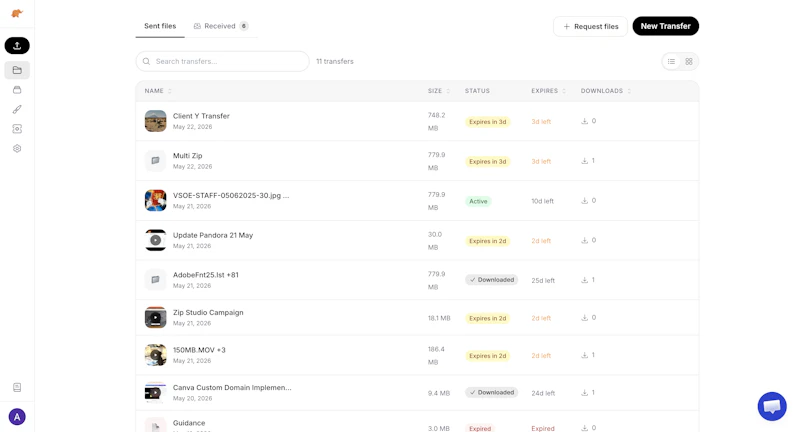This screenshot has height=432, width=800.
Task: Click the file icon of AdobeFnt25.lst +81
Action: click(x=156, y=280)
